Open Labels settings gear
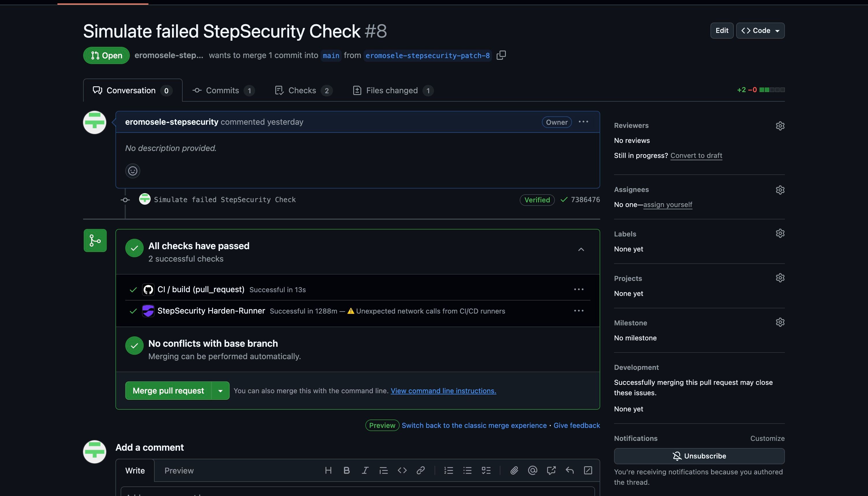 click(780, 233)
